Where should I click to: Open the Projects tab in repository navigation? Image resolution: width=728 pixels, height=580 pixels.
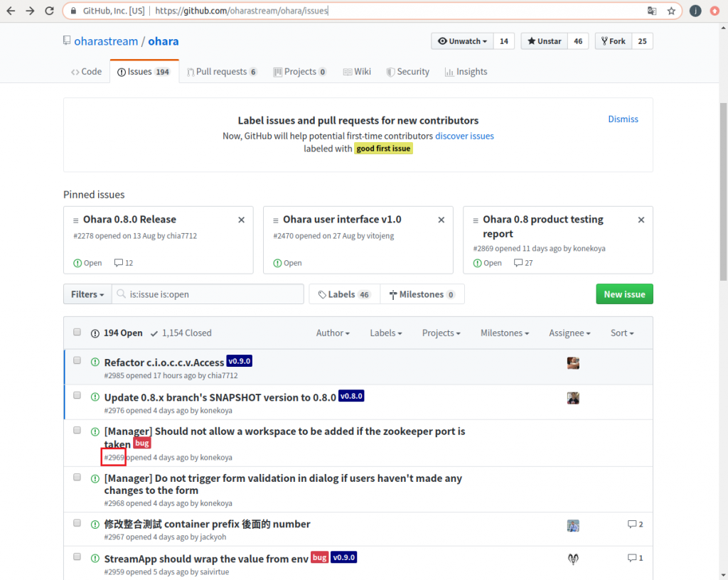[x=300, y=72]
